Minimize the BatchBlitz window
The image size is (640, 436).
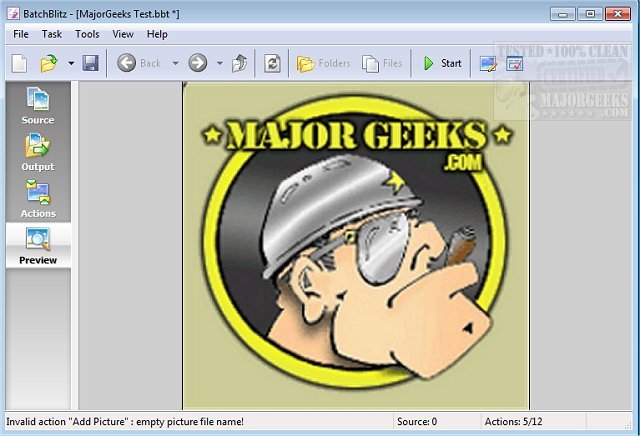(x=563, y=14)
